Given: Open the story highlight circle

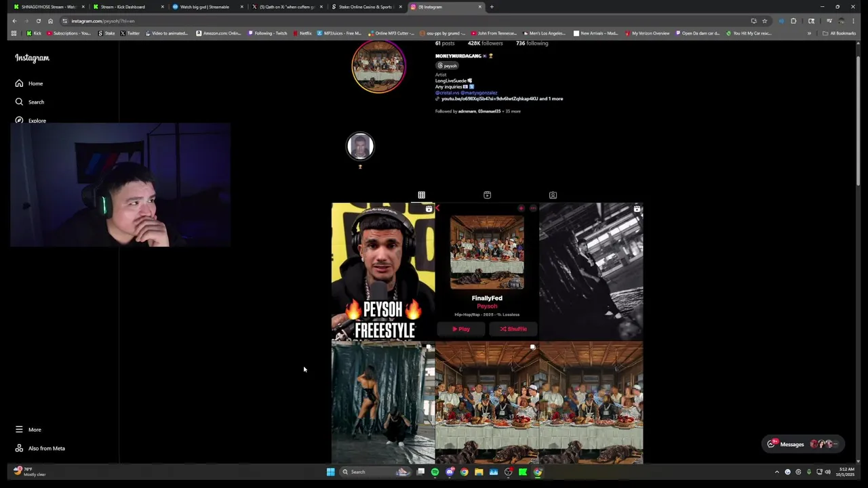Looking at the screenshot, I should point(360,146).
